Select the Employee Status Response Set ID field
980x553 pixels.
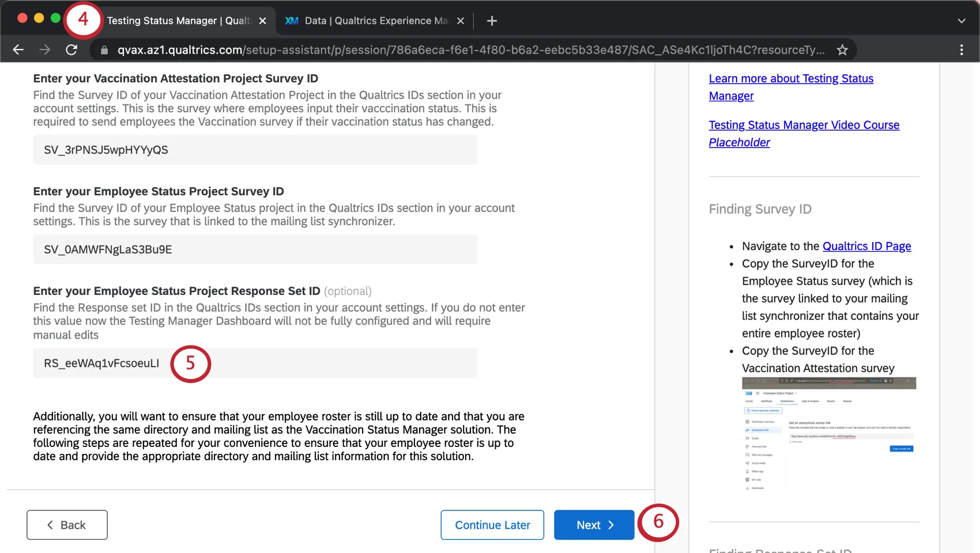pyautogui.click(x=255, y=363)
